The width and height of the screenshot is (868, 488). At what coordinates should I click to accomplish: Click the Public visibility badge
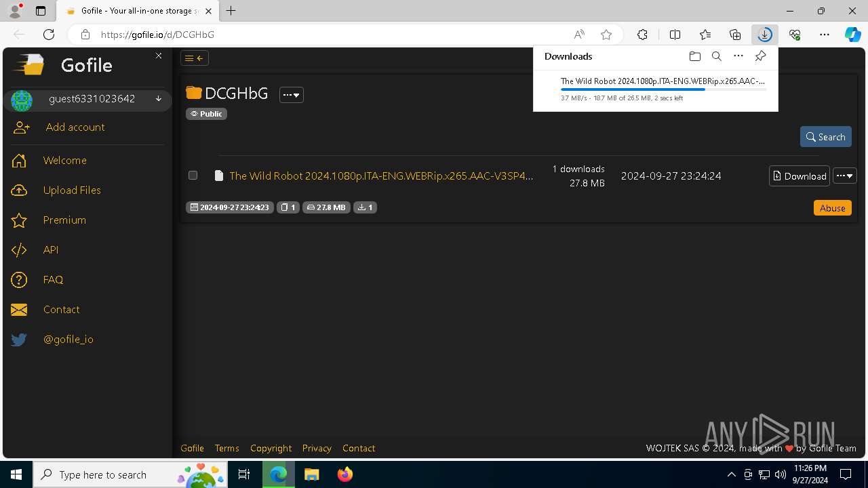[206, 114]
